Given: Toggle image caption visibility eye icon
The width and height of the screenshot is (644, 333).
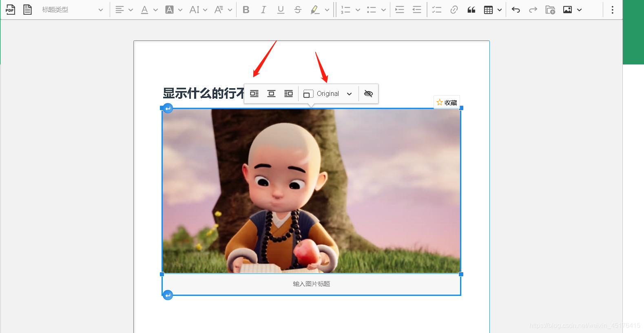Looking at the screenshot, I should pyautogui.click(x=368, y=93).
